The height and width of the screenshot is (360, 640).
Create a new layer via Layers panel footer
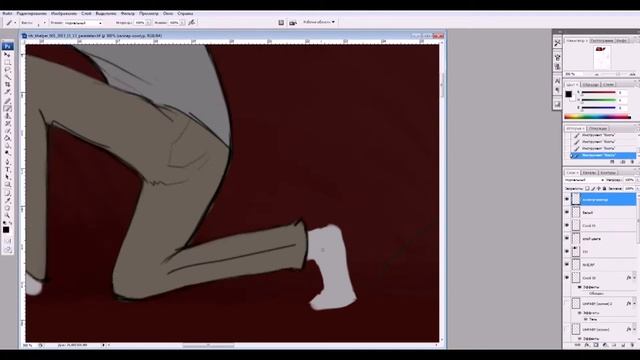(623, 345)
